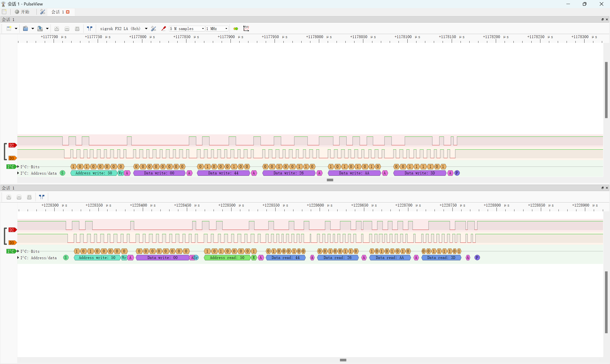Click the save file icon
The width and height of the screenshot is (610, 364).
coord(40,29)
